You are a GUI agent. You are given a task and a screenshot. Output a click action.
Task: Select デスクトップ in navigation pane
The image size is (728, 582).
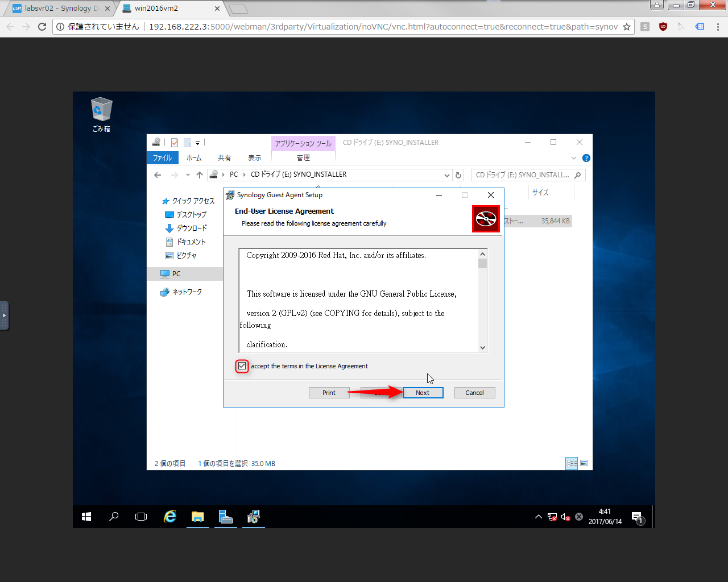(186, 215)
